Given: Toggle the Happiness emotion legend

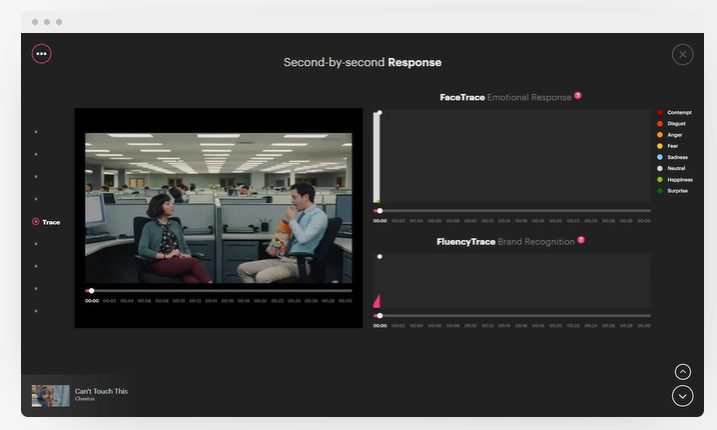Looking at the screenshot, I should click(x=675, y=180).
